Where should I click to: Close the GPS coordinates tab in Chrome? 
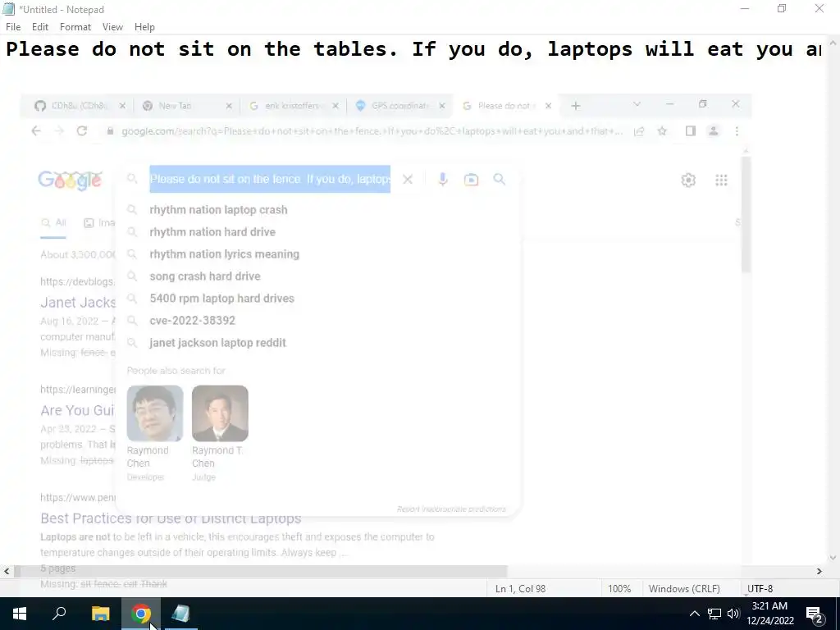click(442, 106)
